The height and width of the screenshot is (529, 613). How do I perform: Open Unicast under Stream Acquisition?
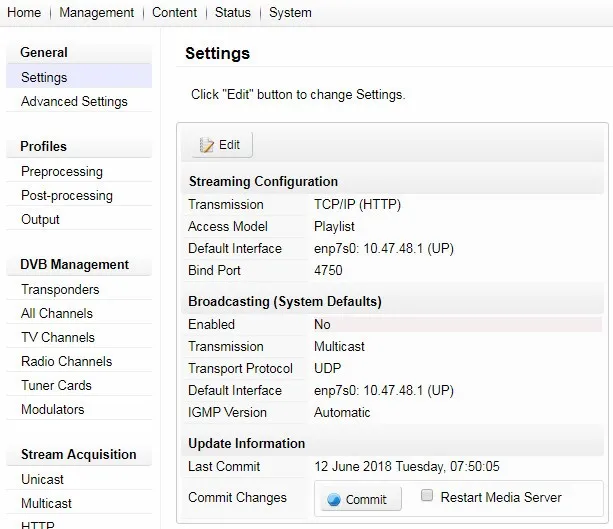42,479
